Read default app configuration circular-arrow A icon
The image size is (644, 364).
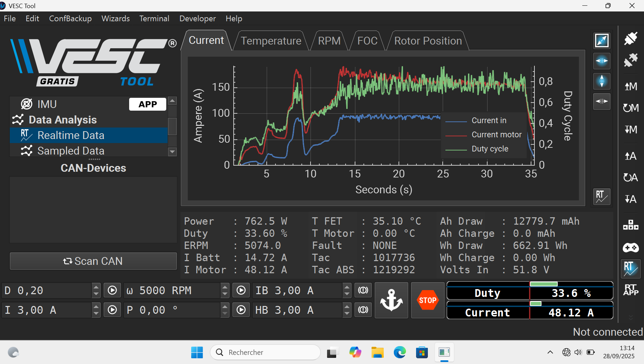coord(631,177)
